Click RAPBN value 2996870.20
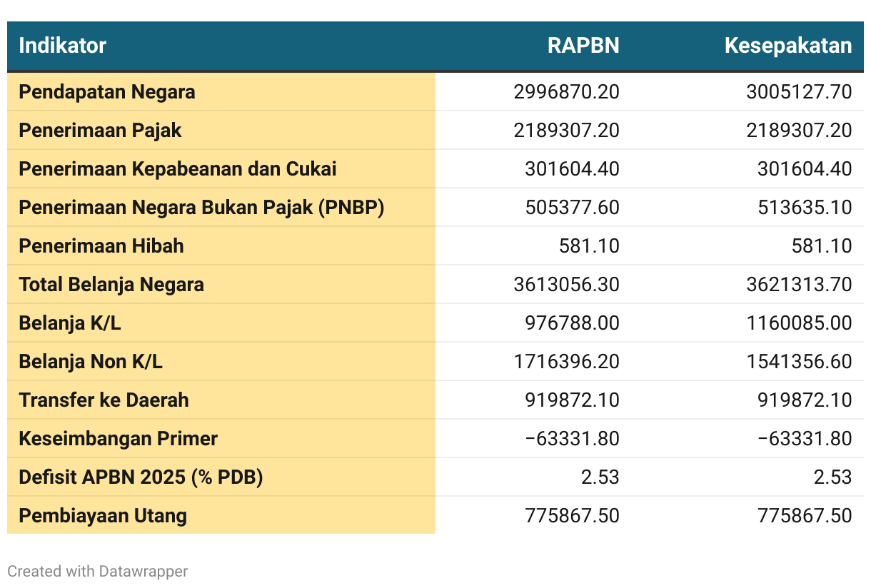This screenshot has width=871, height=588. click(x=566, y=92)
